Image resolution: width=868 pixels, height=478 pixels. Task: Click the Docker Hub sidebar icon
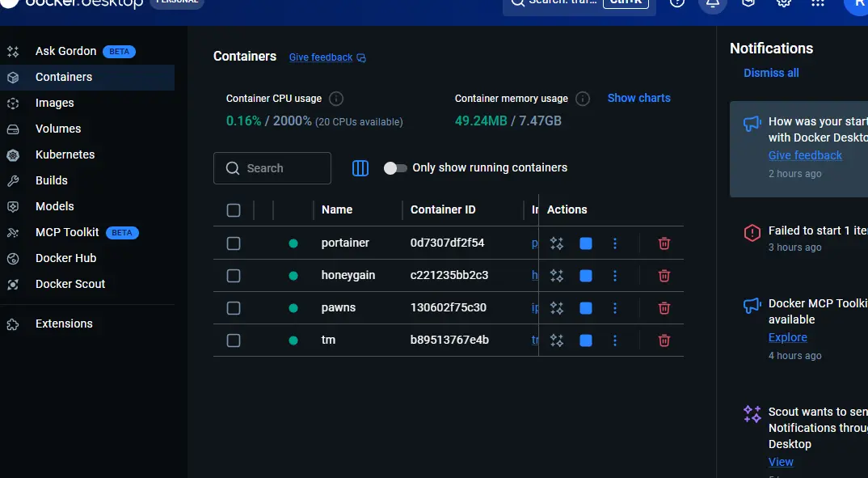click(x=13, y=259)
